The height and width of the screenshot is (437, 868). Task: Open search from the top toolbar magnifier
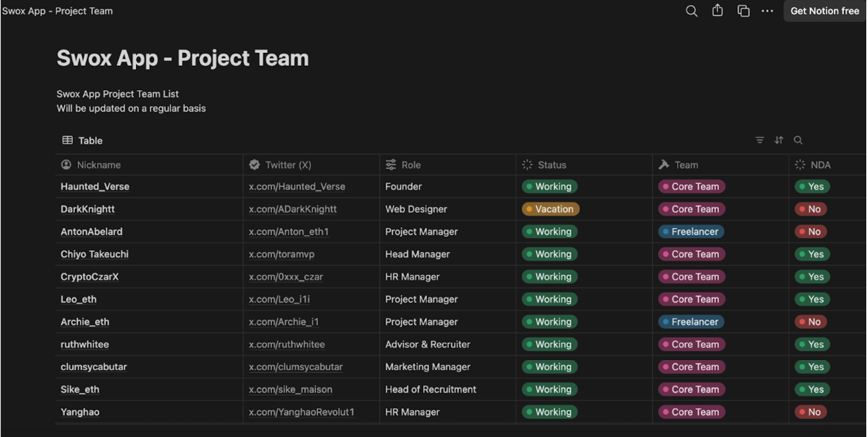click(691, 11)
